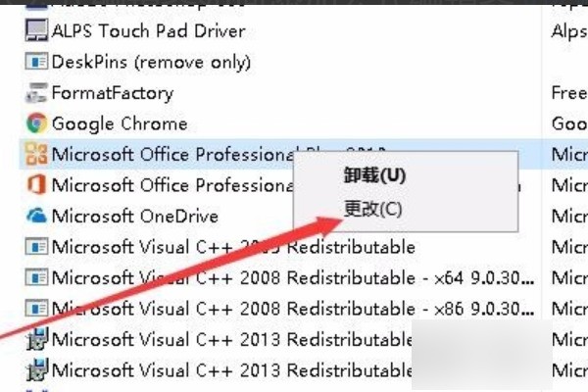Select the Microsoft OneDrive entry

pos(135,217)
